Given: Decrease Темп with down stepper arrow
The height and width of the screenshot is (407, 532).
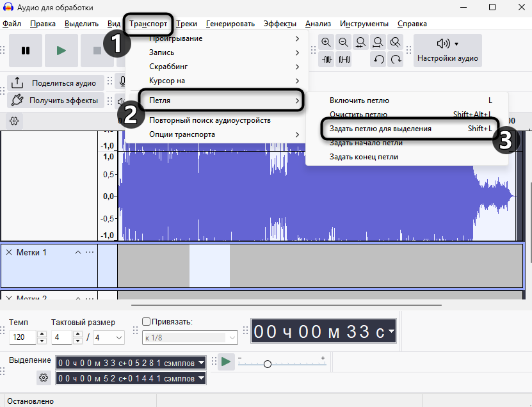Looking at the screenshot, I should (x=42, y=340).
